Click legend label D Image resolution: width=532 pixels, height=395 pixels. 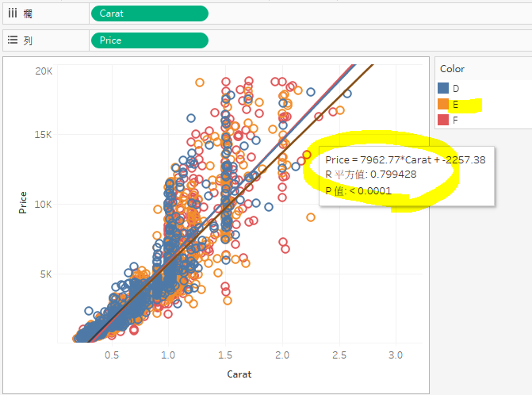[x=456, y=89]
